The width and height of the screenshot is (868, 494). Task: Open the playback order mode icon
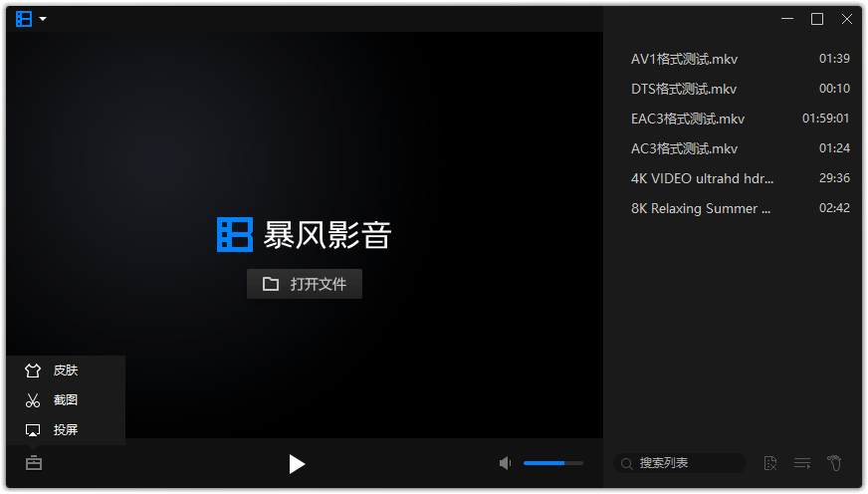tap(802, 463)
